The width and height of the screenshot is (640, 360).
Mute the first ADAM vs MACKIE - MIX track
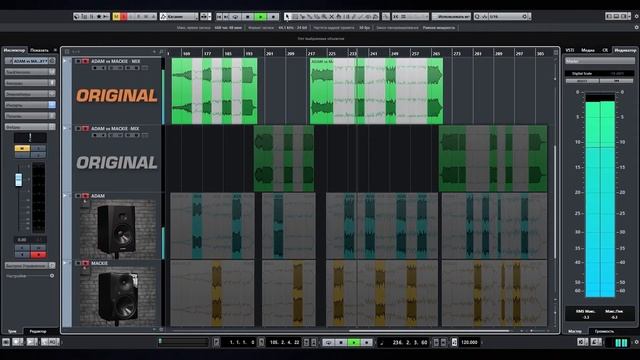tap(78, 61)
